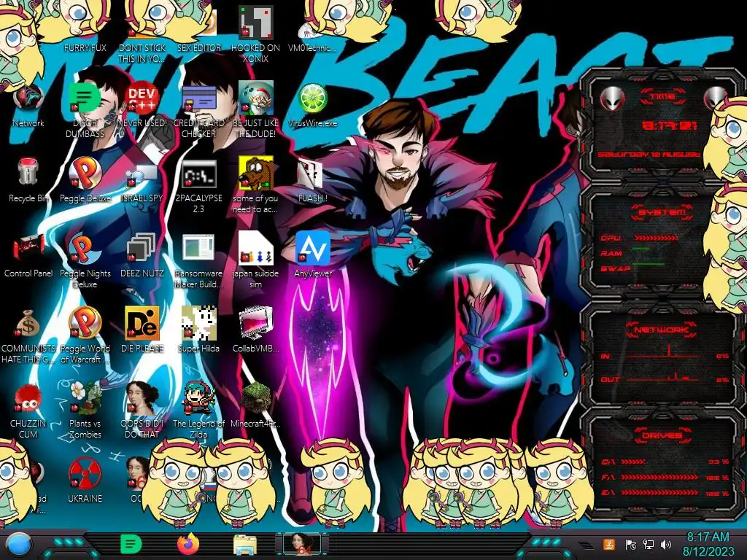Open the green DI FOR DUMBASS desktop icon

pyautogui.click(x=85, y=111)
